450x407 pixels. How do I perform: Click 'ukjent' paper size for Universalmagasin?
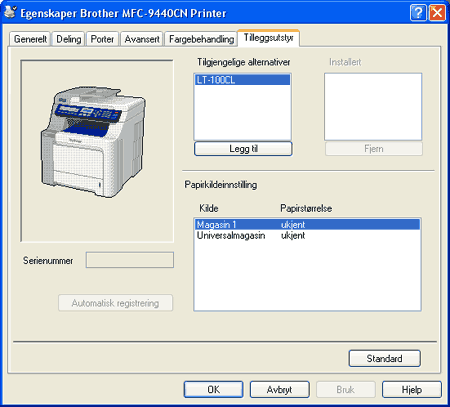pos(293,235)
